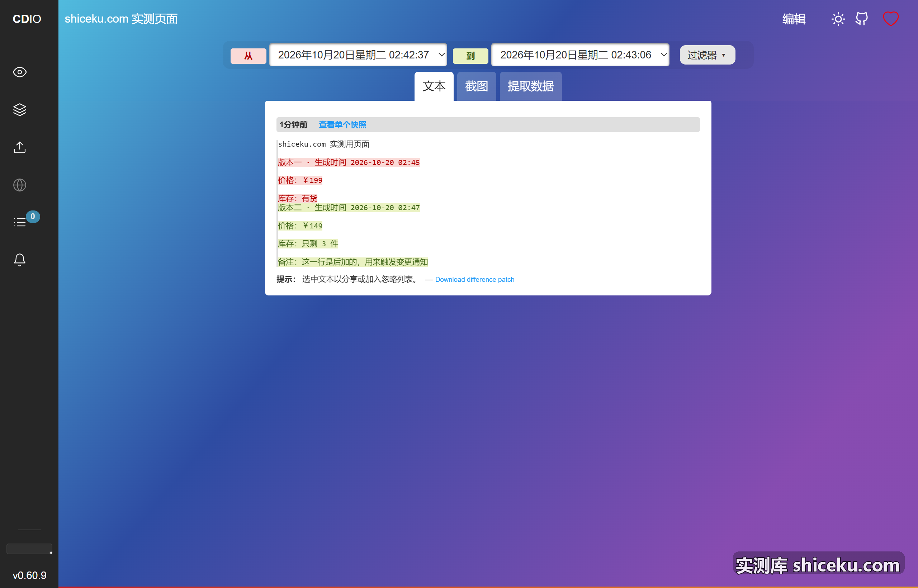Open the 过滤器 filter dropdown

(707, 55)
